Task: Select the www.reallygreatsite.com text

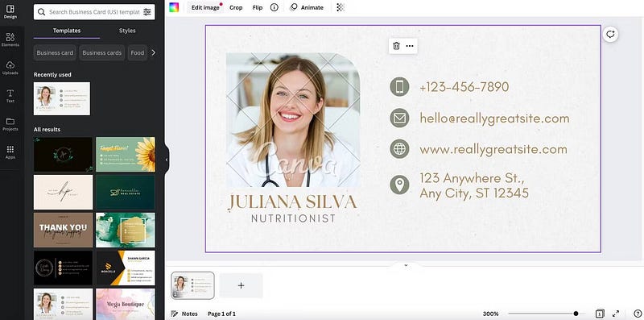Action: [493, 149]
